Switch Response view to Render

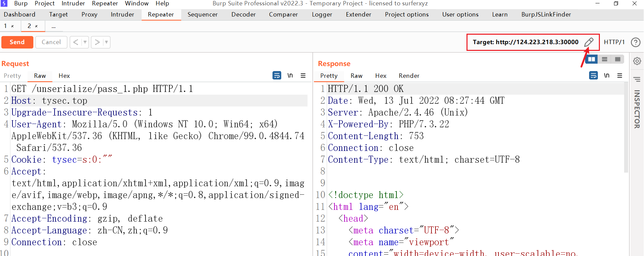coord(409,76)
